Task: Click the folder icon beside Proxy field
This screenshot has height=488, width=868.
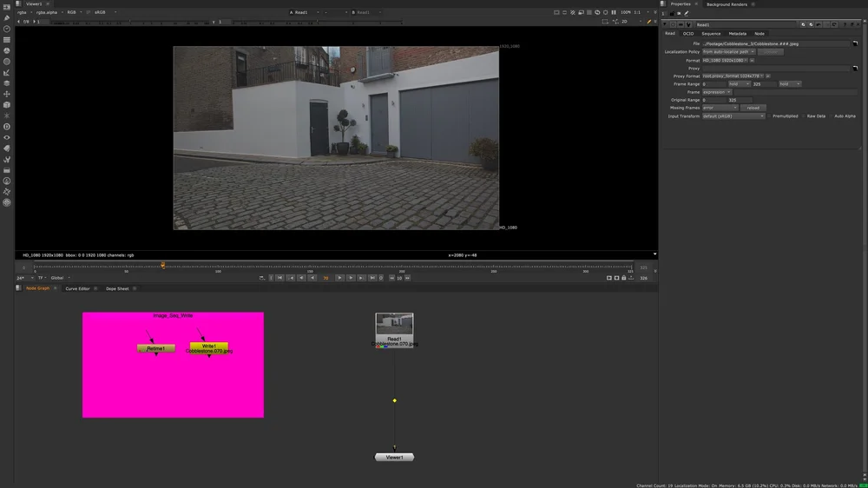Action: click(x=855, y=68)
